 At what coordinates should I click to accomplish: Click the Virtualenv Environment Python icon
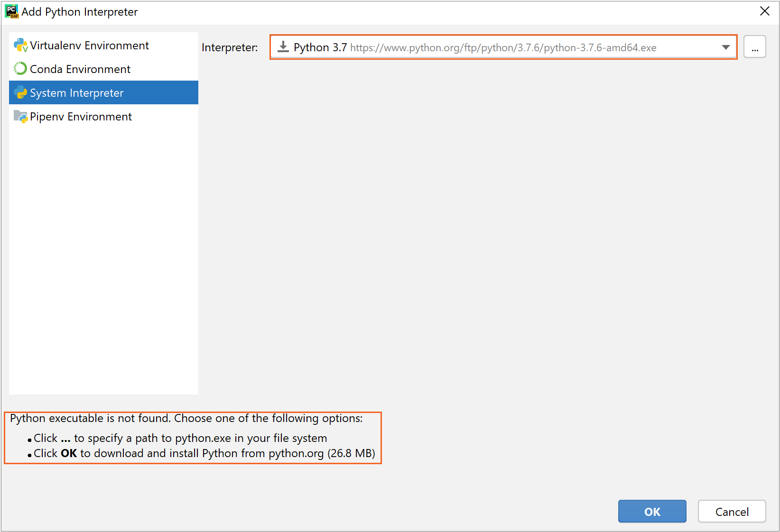point(20,45)
